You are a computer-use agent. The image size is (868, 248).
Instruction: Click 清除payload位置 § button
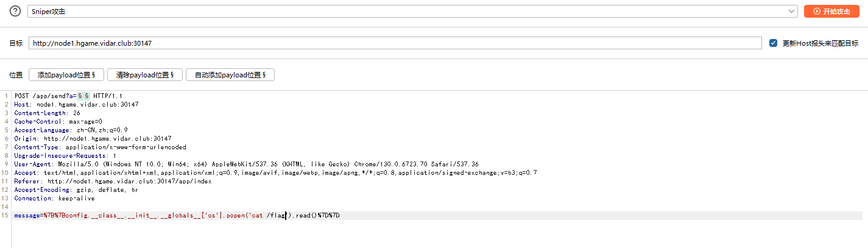coord(145,75)
